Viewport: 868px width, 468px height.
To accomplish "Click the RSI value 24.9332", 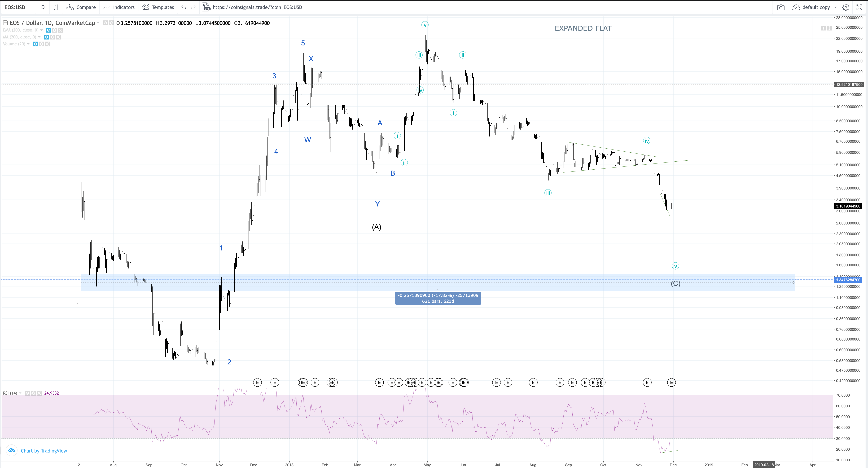I will pos(51,393).
